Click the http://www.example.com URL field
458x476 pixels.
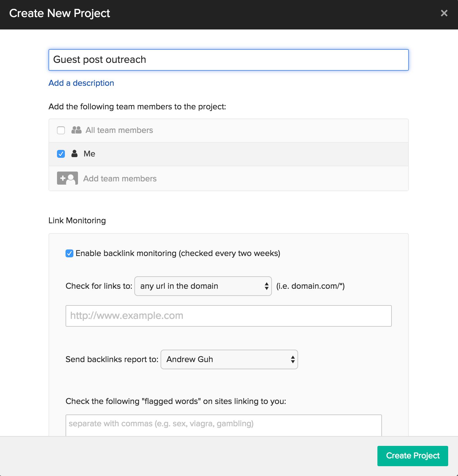228,316
